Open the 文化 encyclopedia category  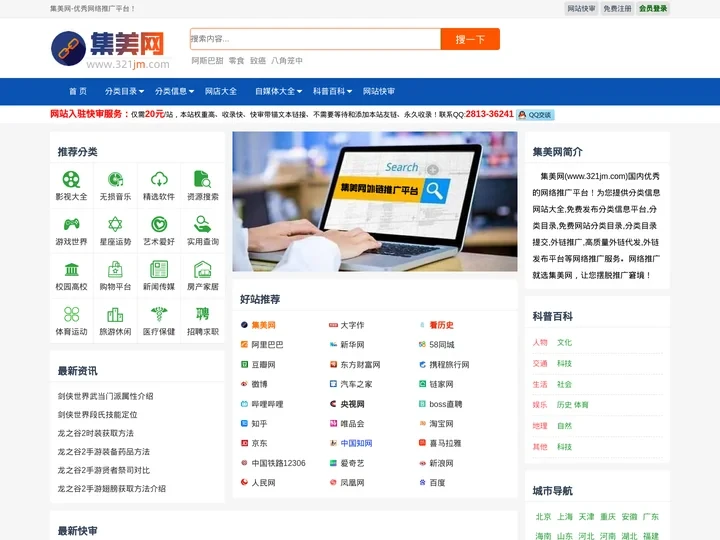[564, 343]
